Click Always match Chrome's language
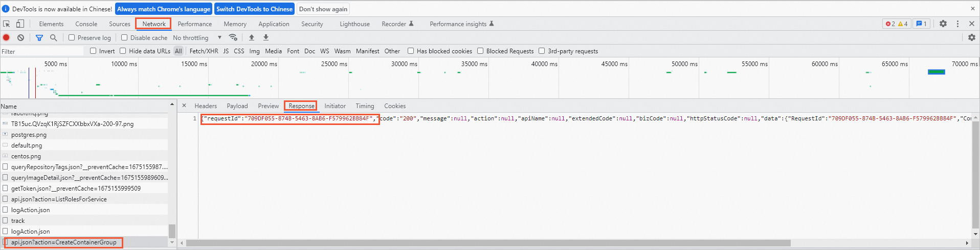This screenshot has width=980, height=250. [x=164, y=9]
